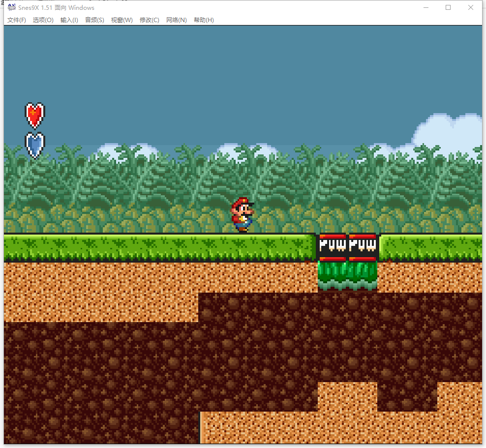Image resolution: width=486 pixels, height=448 pixels.
Task: Click the Snes9X 1.51 window title text
Action: point(56,8)
